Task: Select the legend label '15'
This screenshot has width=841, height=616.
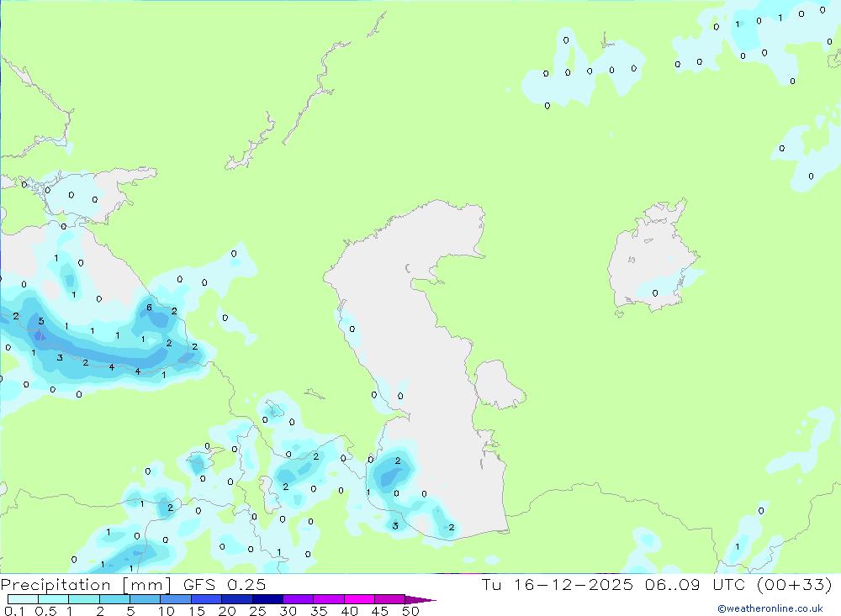Action: (x=197, y=611)
